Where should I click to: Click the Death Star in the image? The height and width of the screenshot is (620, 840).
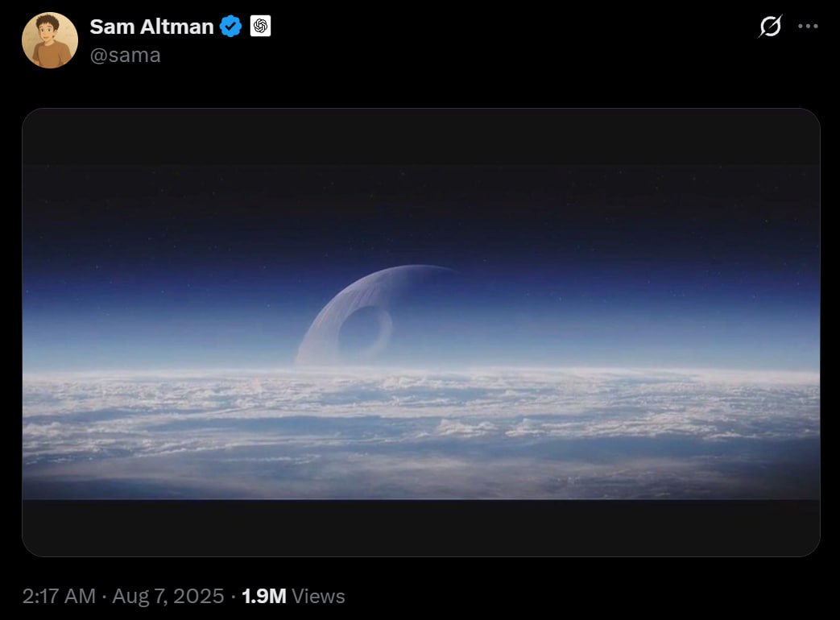[x=370, y=316]
